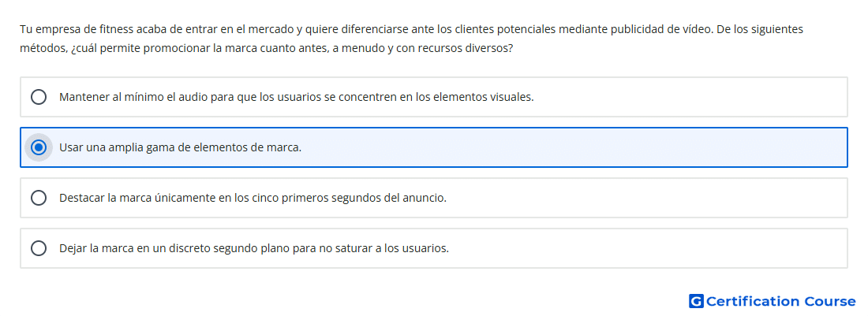The height and width of the screenshot is (316, 868).
Task: Click the word 'Course' in the footer logo
Action: click(830, 301)
